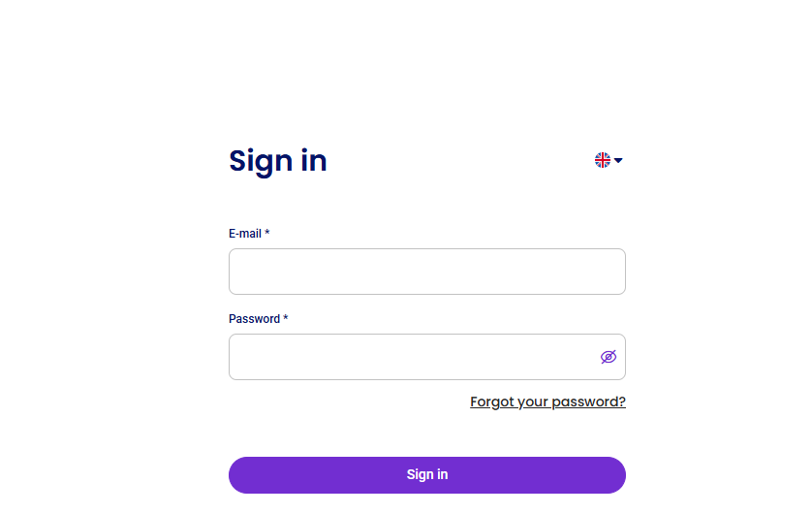
Task: Expand the language dropdown arrow
Action: click(618, 160)
